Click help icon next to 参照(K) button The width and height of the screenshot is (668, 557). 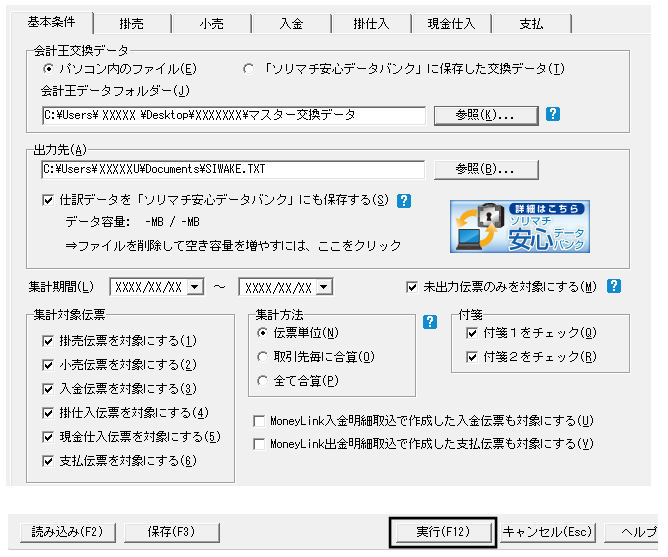click(553, 114)
